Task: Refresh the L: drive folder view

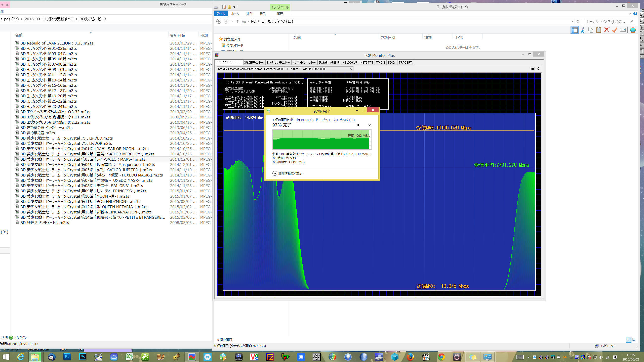Action: click(578, 21)
